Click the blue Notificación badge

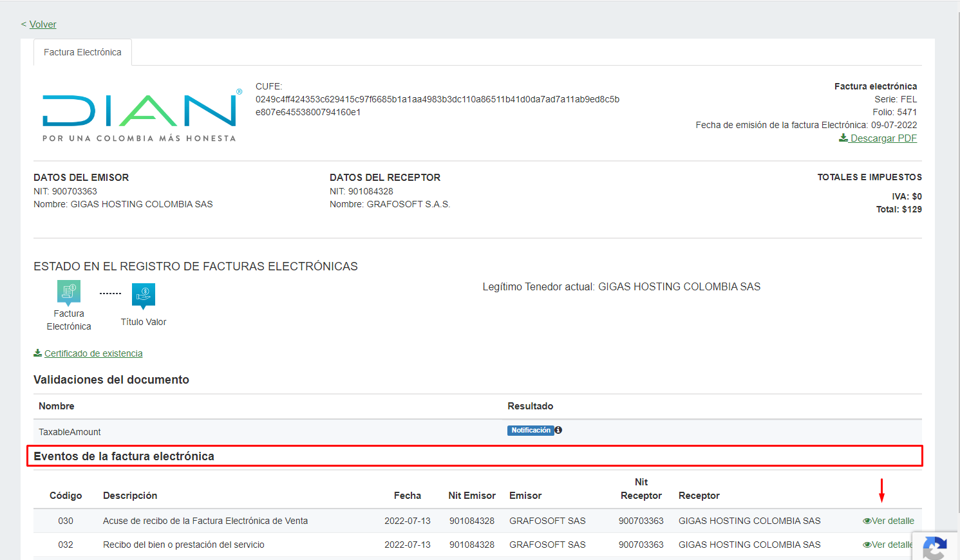[530, 431]
